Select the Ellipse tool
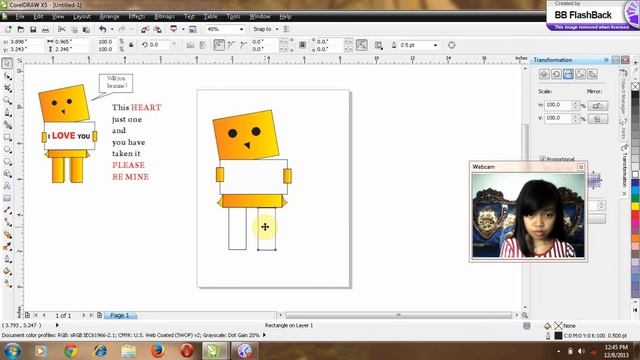 point(7,149)
